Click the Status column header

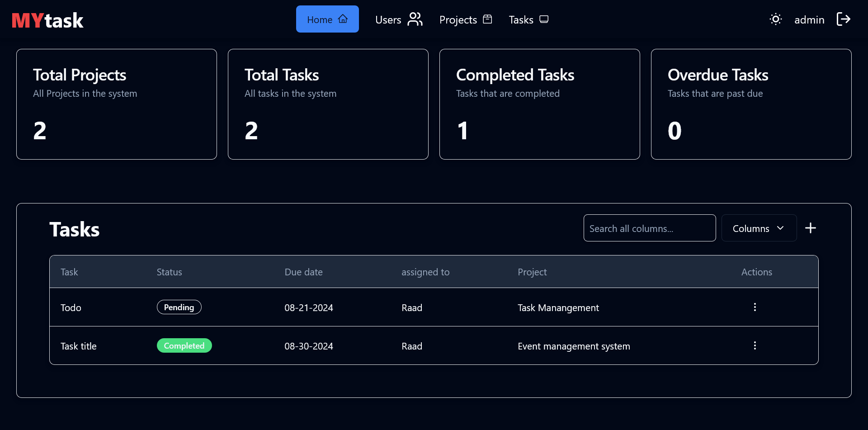pyautogui.click(x=169, y=272)
